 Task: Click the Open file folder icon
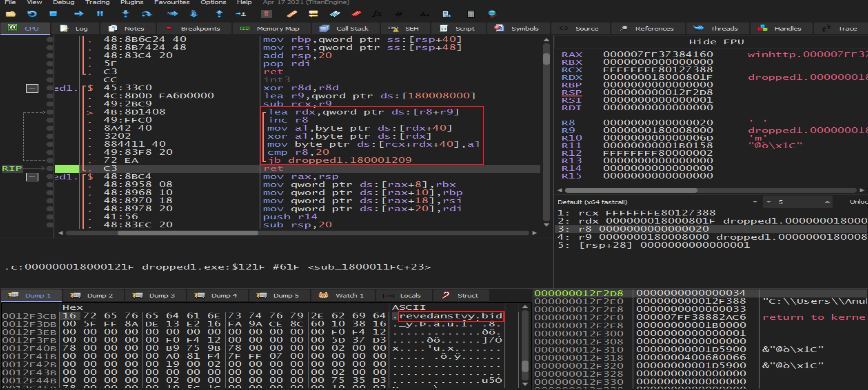click(11, 14)
